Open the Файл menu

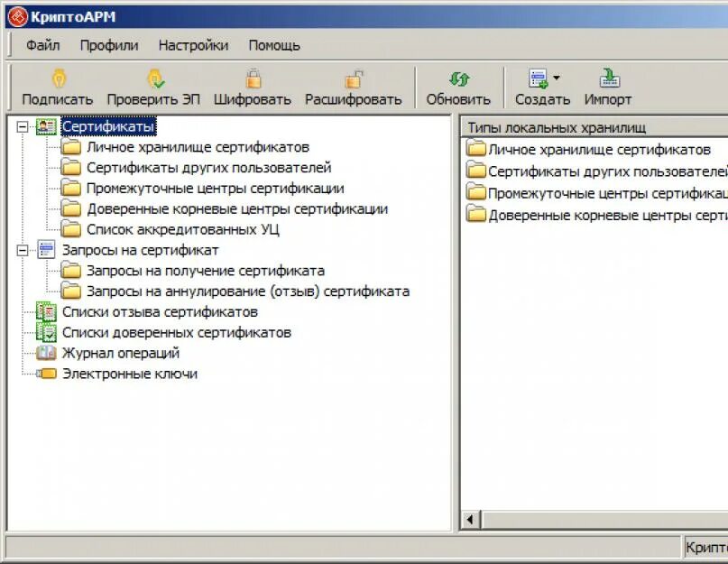42,45
